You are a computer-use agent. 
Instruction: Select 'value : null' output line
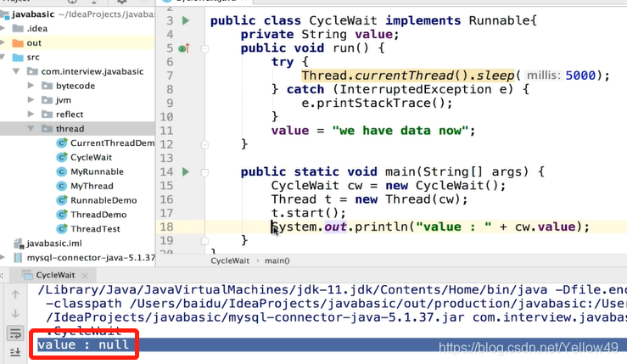(83, 344)
